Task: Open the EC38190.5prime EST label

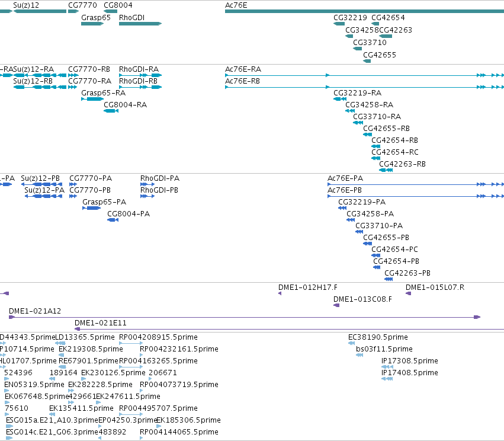Action: tap(378, 337)
